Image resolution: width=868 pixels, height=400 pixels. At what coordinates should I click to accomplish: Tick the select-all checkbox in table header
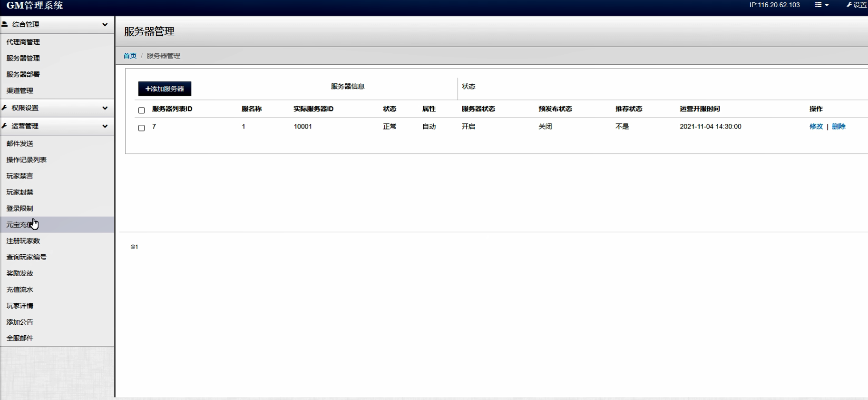[x=141, y=110]
